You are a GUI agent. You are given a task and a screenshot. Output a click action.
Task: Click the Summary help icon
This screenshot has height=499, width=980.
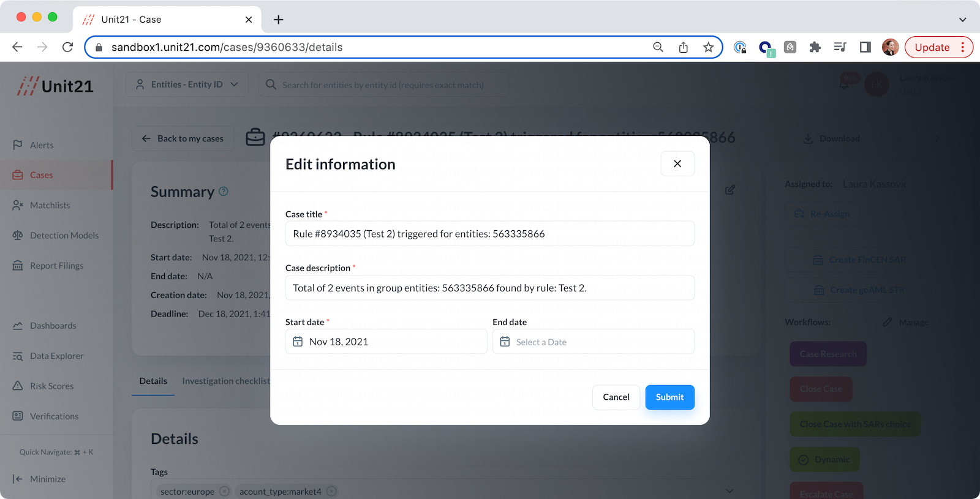tap(224, 192)
